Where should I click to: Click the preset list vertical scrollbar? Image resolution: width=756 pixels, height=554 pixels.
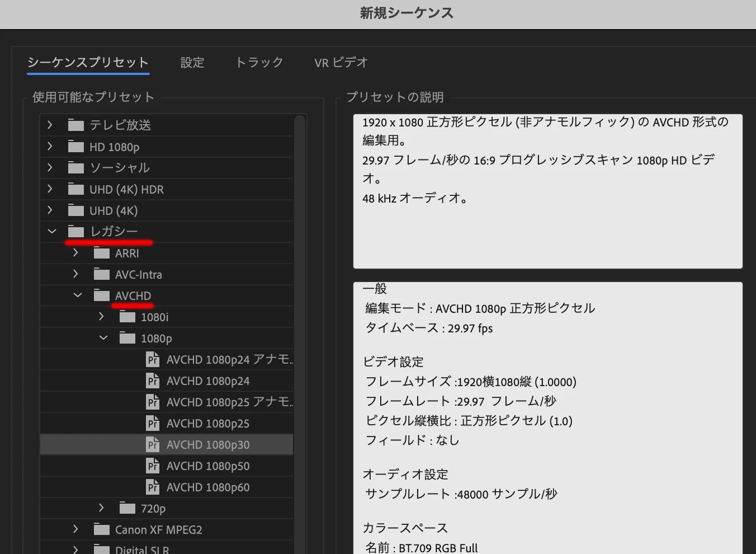coord(300,334)
